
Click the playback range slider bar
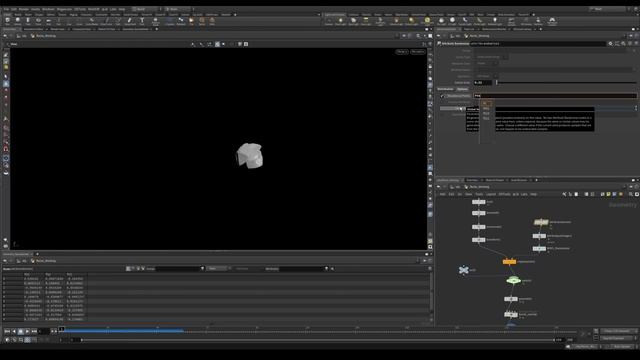point(318,340)
